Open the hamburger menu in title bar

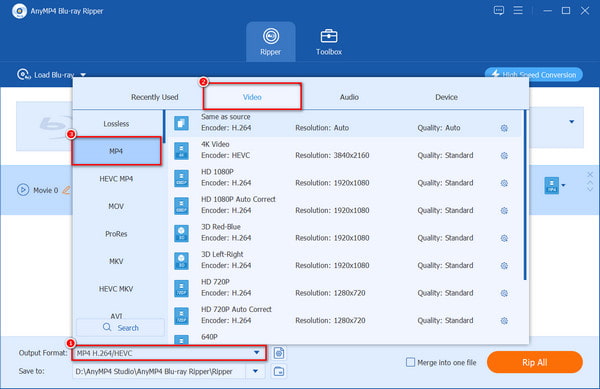[518, 10]
